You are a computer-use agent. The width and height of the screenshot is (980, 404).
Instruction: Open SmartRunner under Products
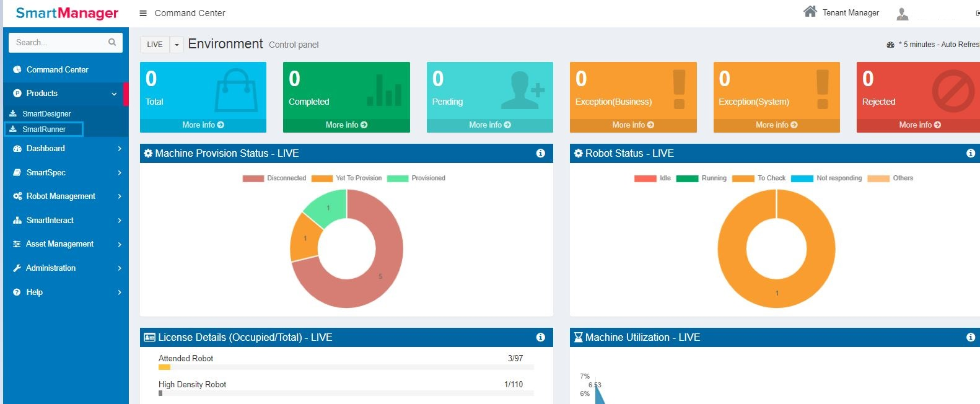44,130
